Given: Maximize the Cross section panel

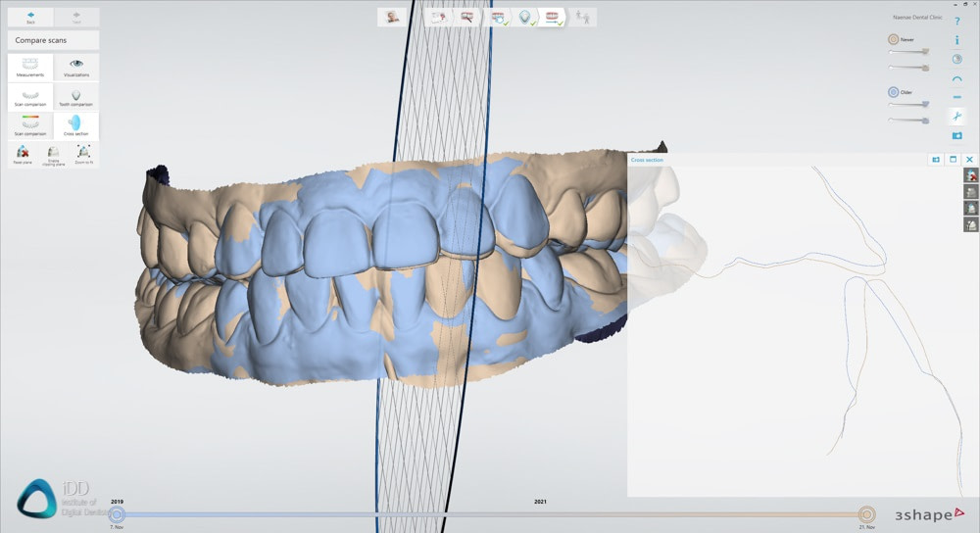Looking at the screenshot, I should click(953, 160).
